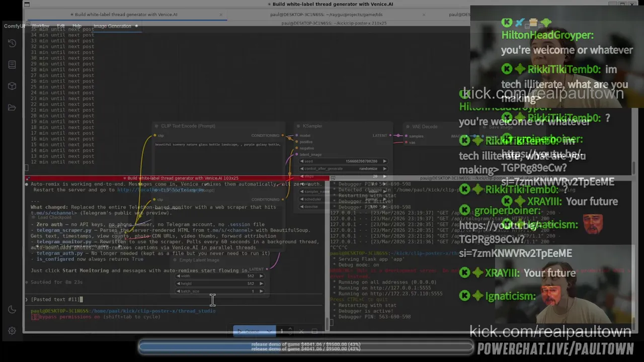Click HiltonHeadGroyper's username in chat
This screenshot has width=644, height=362.
[x=547, y=35]
